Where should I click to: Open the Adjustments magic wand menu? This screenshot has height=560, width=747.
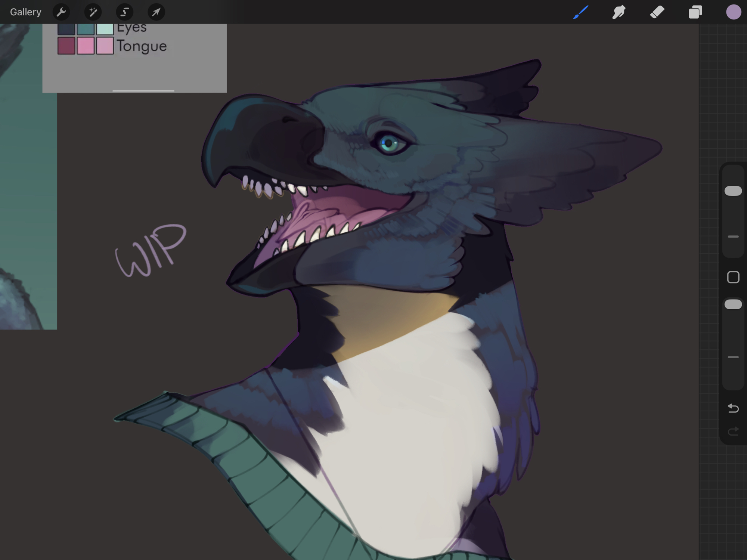pyautogui.click(x=93, y=12)
